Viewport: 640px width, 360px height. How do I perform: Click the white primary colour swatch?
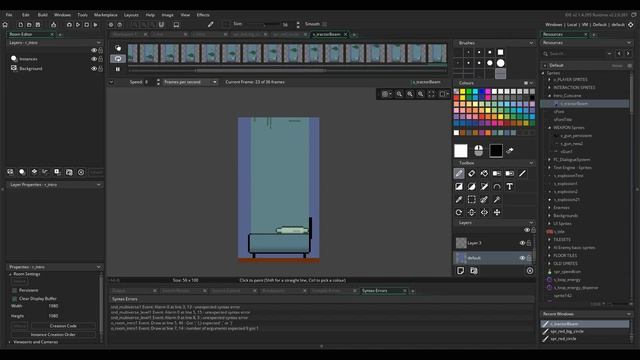[x=461, y=151]
